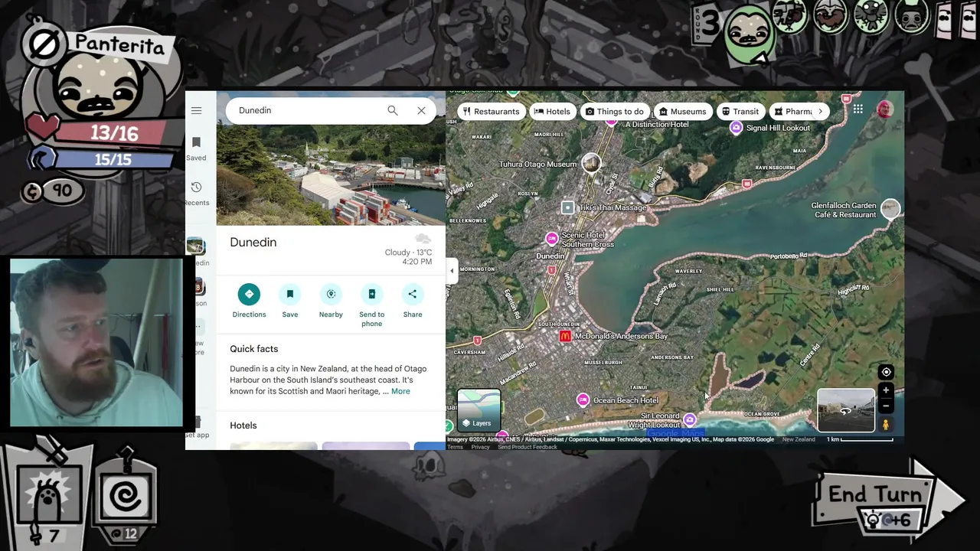
Task: Select the Pharmacies chip
Action: [793, 111]
